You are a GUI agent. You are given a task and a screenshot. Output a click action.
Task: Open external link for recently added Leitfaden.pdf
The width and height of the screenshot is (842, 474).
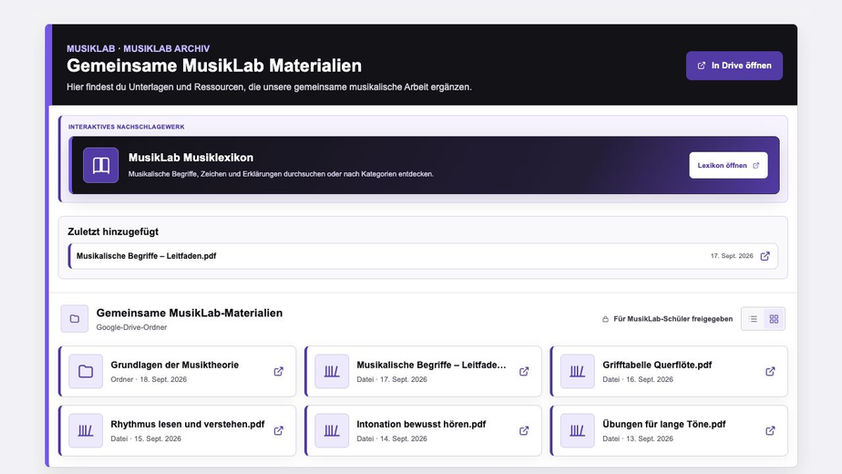coord(765,256)
